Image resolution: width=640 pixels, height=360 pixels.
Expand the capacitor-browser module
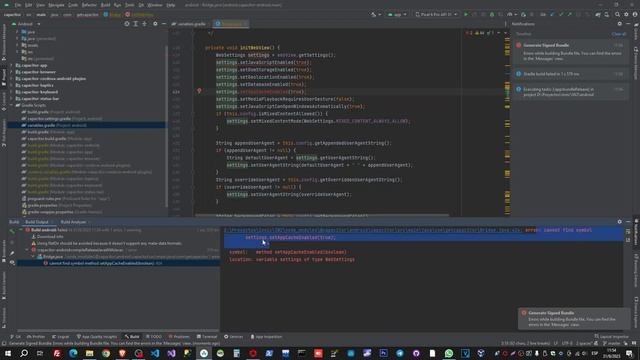pos(12,72)
